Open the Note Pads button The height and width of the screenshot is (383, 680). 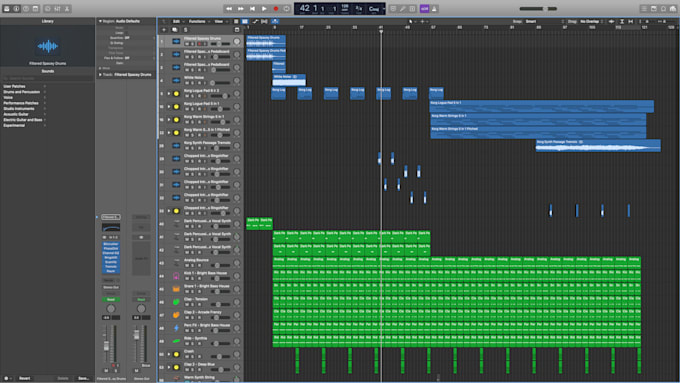pyautogui.click(x=654, y=9)
